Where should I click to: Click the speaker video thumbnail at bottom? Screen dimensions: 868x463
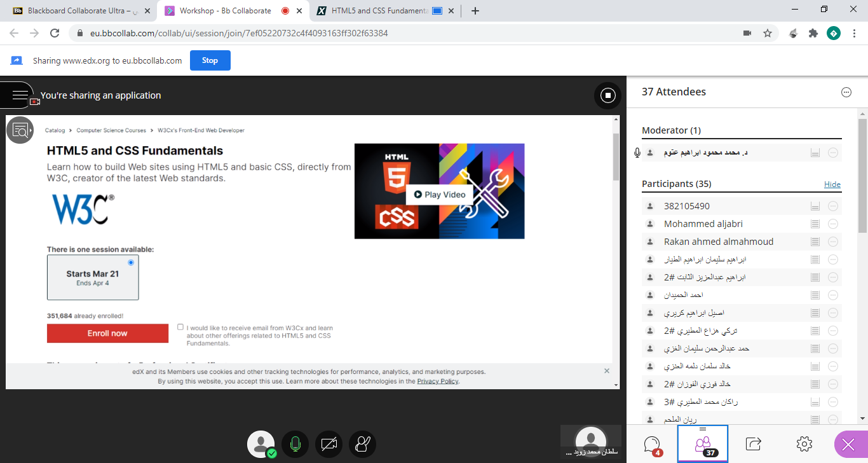pos(590,441)
